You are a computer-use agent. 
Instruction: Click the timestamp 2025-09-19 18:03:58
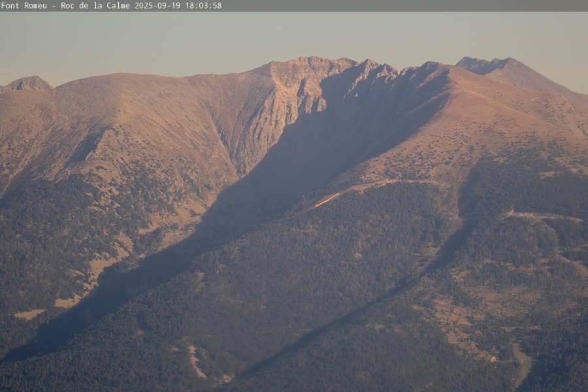[178, 6]
